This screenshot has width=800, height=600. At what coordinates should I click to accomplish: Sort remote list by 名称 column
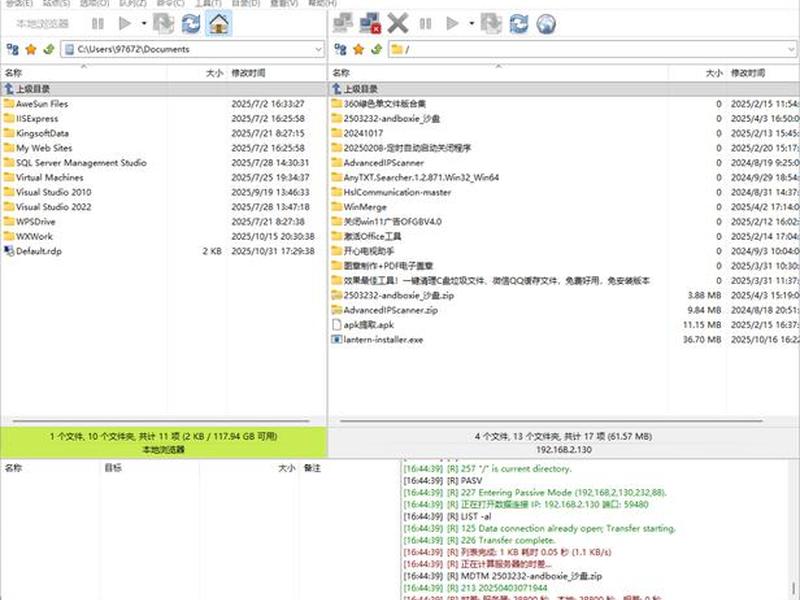498,73
